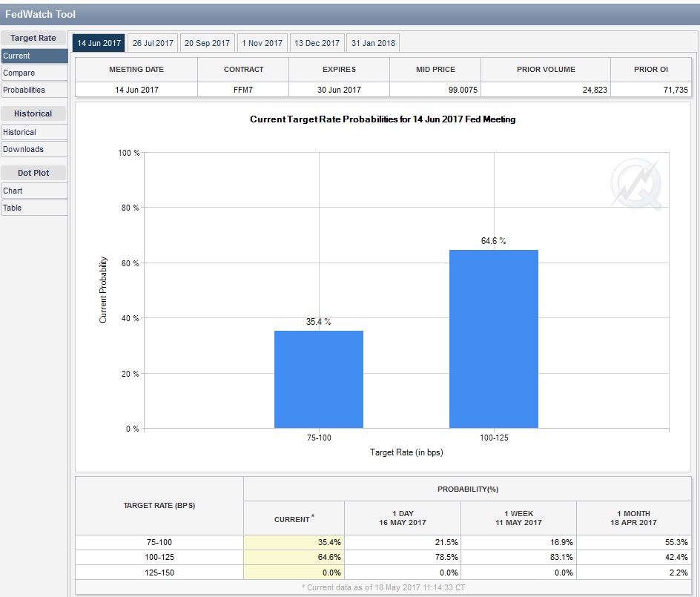This screenshot has width=700, height=597.
Task: Click the 100-125 x-axis label
Action: click(x=494, y=438)
